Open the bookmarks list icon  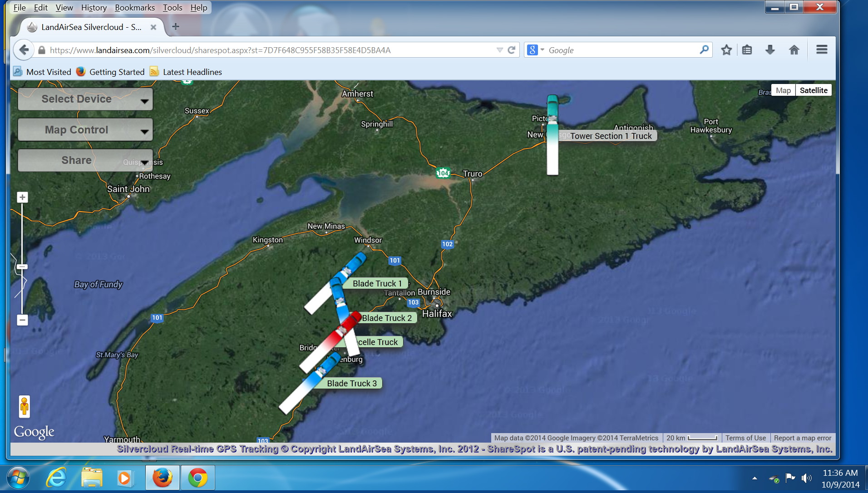[x=747, y=50]
